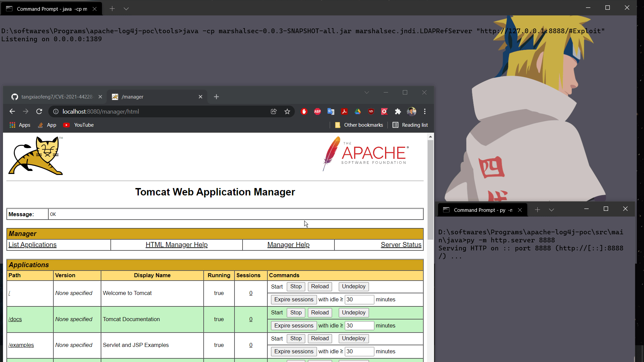The image size is (644, 362).
Task: Expire sessions for Servlet and JSP Examples
Action: [x=294, y=352]
